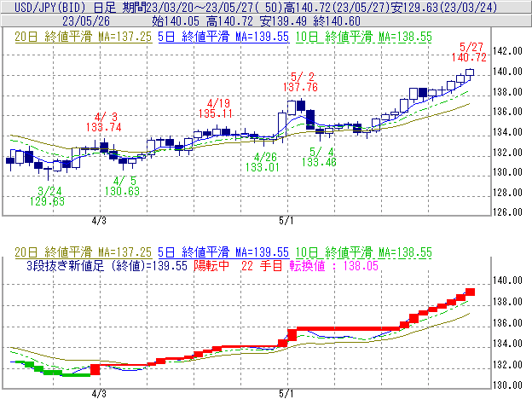
Task: Click the 5/1 date on upper chart axis
Action: pyautogui.click(x=285, y=221)
